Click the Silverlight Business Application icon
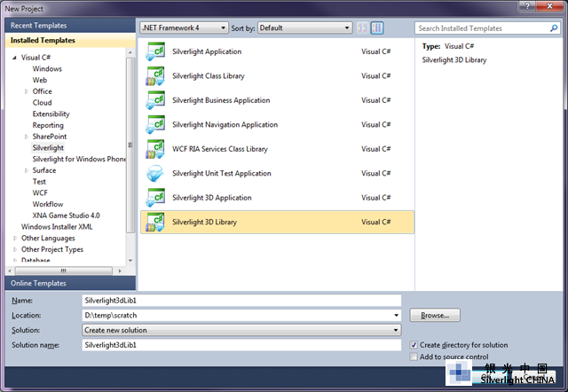The width and height of the screenshot is (568, 392). 155,100
